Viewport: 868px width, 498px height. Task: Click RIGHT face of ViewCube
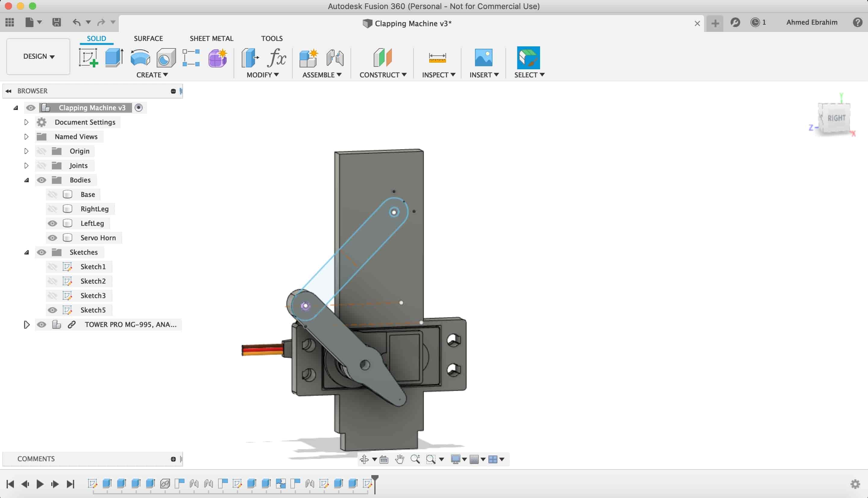(836, 118)
